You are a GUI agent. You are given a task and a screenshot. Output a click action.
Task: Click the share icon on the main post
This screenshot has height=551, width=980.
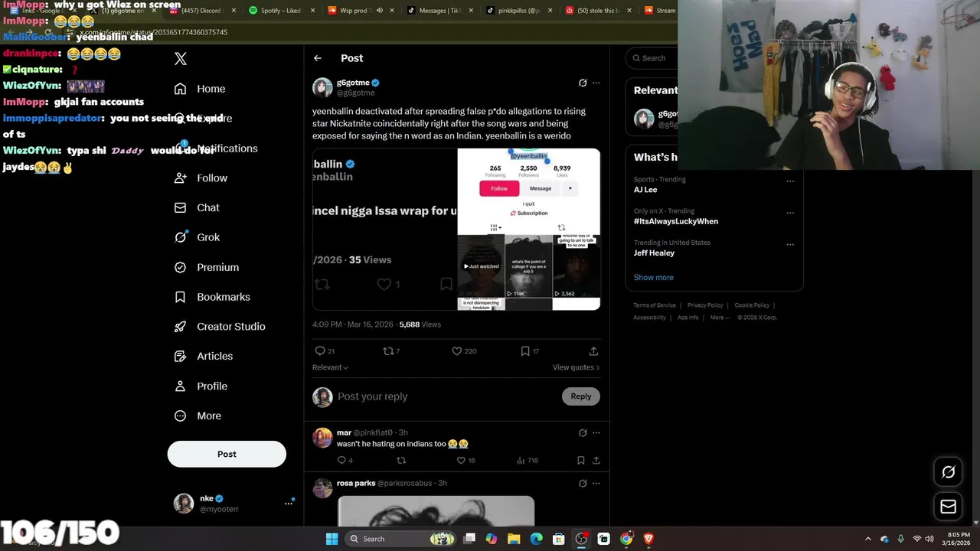593,350
